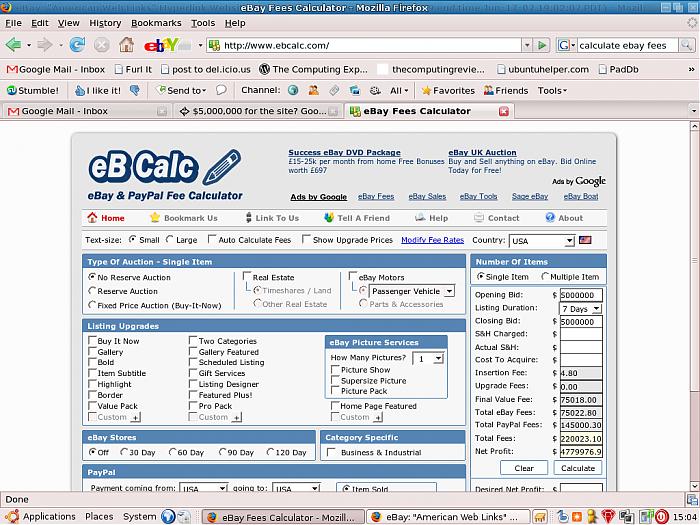This screenshot has width=700, height=525.
Task: Click the Ubuntu logo in the panel
Action: (12, 517)
